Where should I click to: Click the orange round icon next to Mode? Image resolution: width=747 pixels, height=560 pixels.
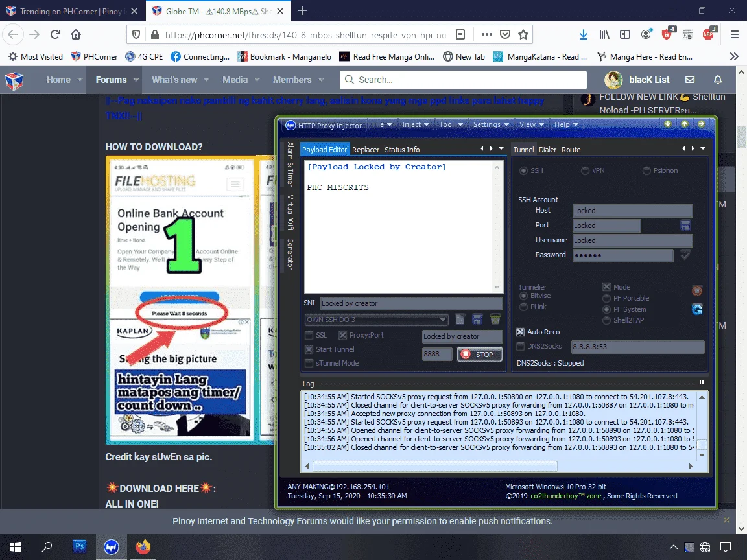coord(696,290)
